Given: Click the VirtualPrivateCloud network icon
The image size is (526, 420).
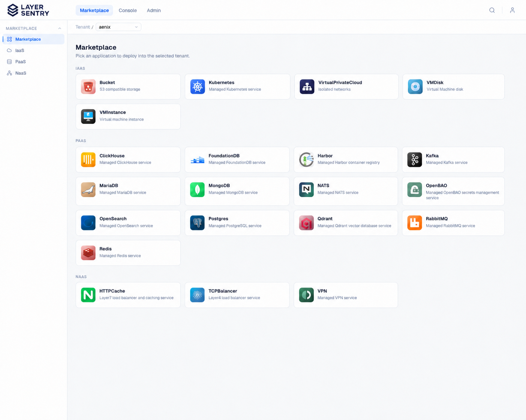Looking at the screenshot, I should [307, 87].
